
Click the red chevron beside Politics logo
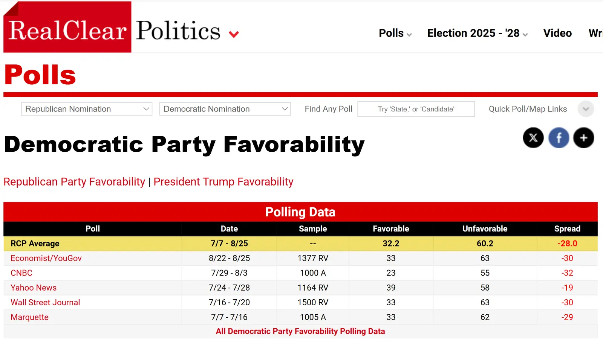(x=234, y=35)
